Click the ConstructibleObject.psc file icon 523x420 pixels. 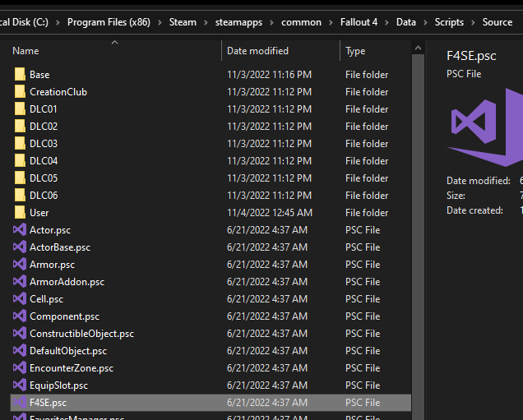click(x=20, y=334)
